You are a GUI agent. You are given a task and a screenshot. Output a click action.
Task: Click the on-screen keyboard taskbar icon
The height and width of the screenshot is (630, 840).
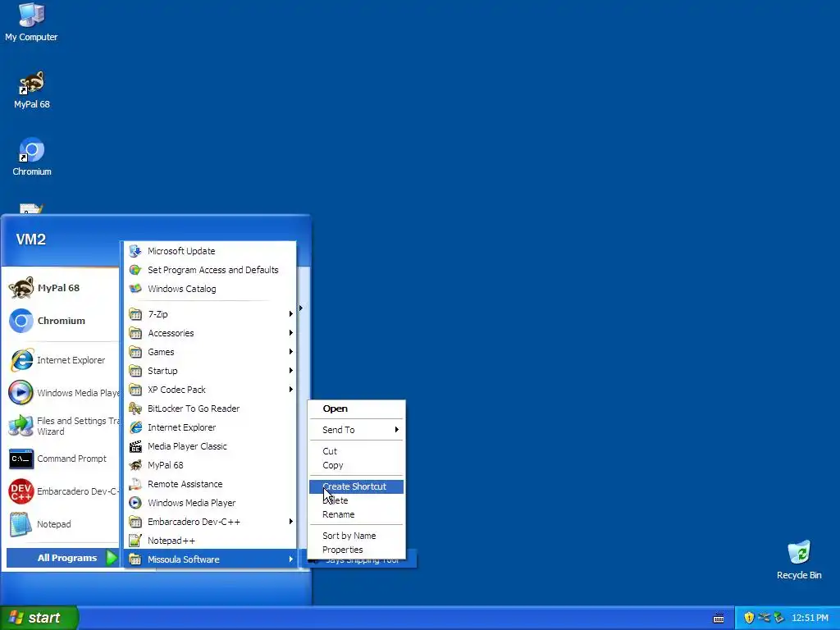(719, 618)
